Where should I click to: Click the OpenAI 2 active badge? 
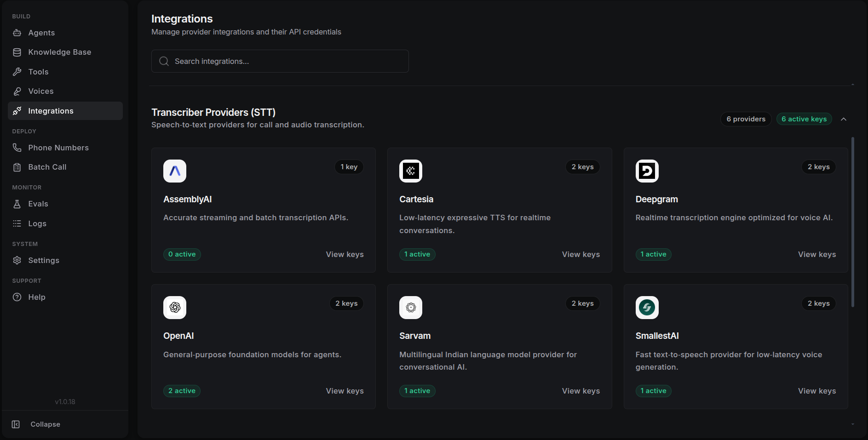point(182,391)
